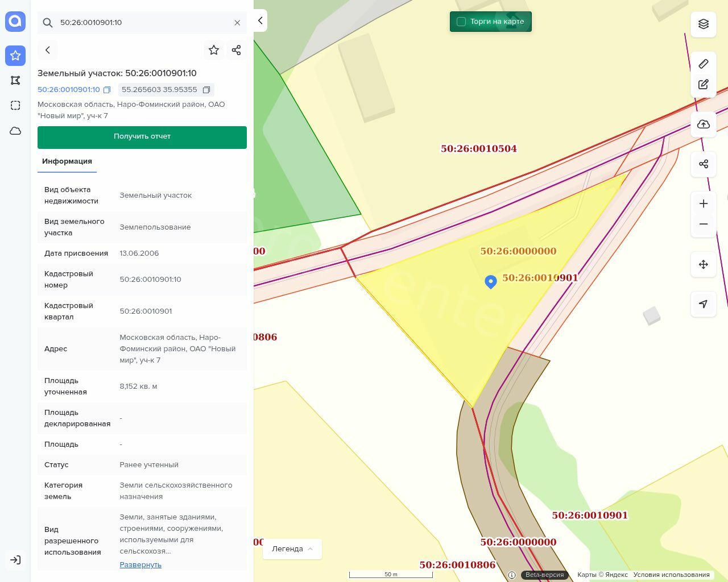Expand the Легенда panel
The image size is (728, 582).
click(x=292, y=549)
